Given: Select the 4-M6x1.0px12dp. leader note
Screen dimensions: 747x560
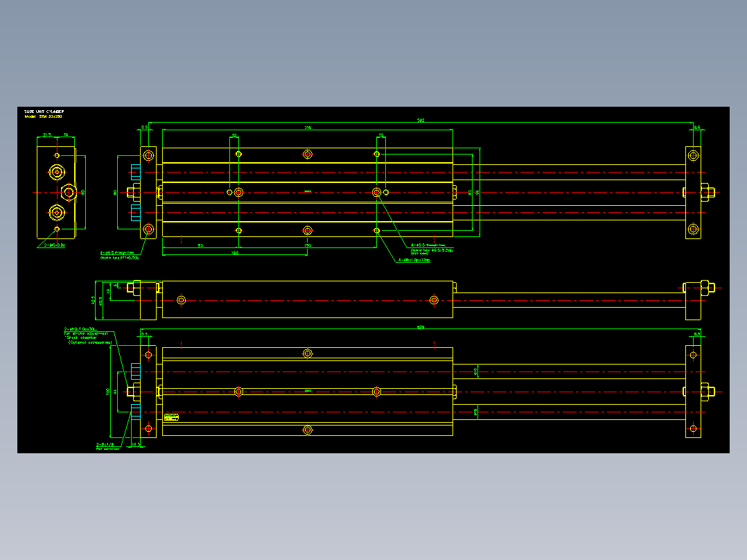Looking at the screenshot, I should pos(414,260).
